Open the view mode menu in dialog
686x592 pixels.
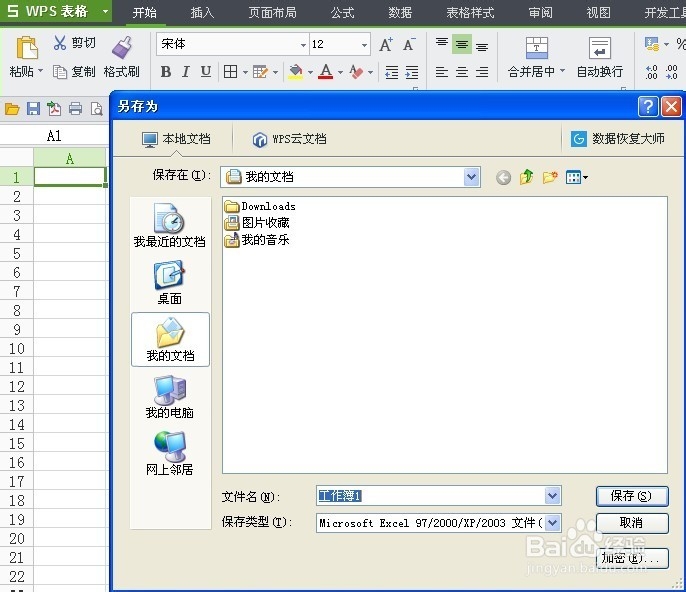(577, 177)
